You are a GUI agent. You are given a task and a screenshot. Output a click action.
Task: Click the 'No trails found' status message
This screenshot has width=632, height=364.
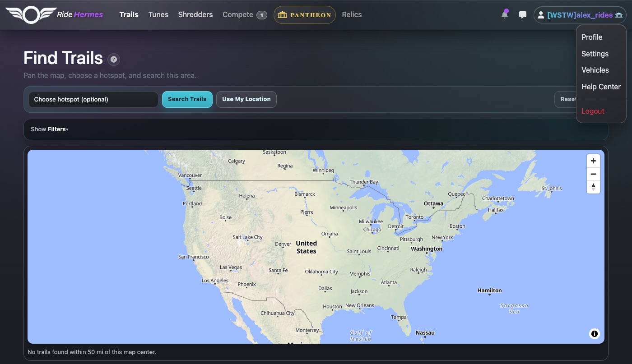[x=92, y=352]
